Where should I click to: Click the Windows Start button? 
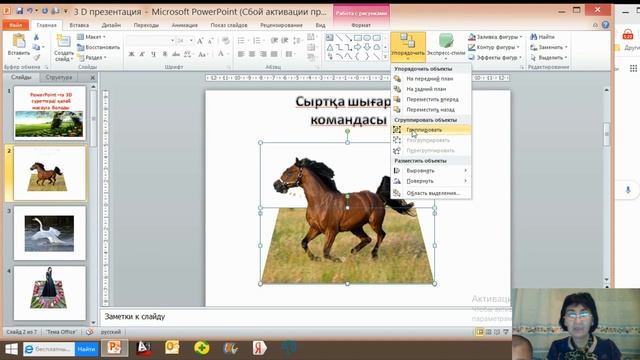pos(11,349)
